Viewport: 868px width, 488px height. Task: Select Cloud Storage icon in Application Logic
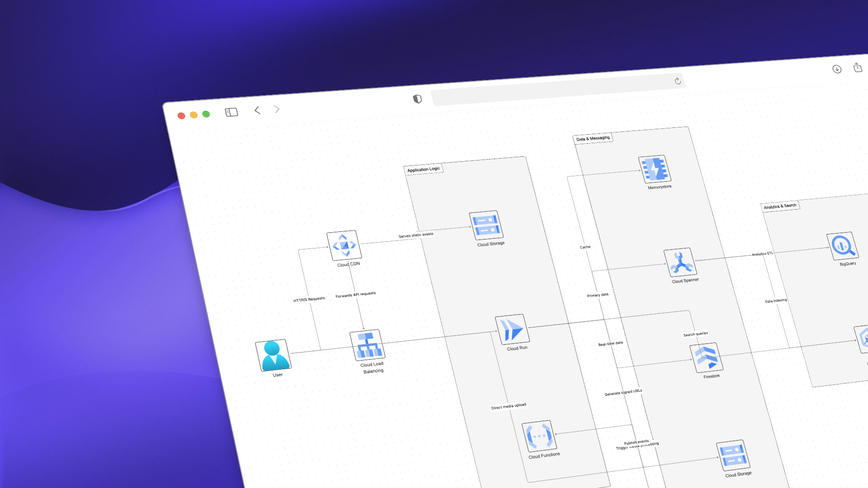pyautogui.click(x=486, y=225)
